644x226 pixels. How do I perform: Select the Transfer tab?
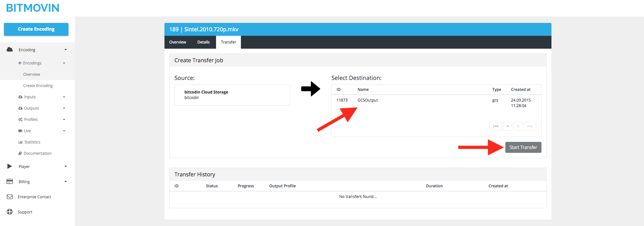point(228,42)
